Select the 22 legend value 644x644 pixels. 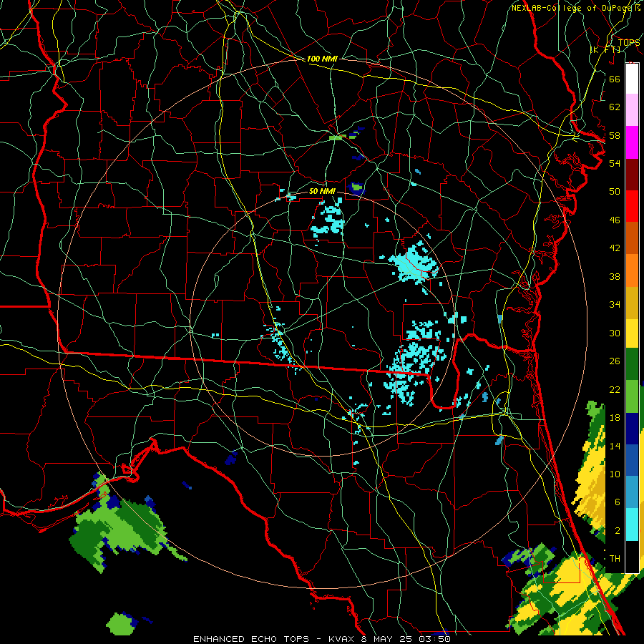[615, 390]
